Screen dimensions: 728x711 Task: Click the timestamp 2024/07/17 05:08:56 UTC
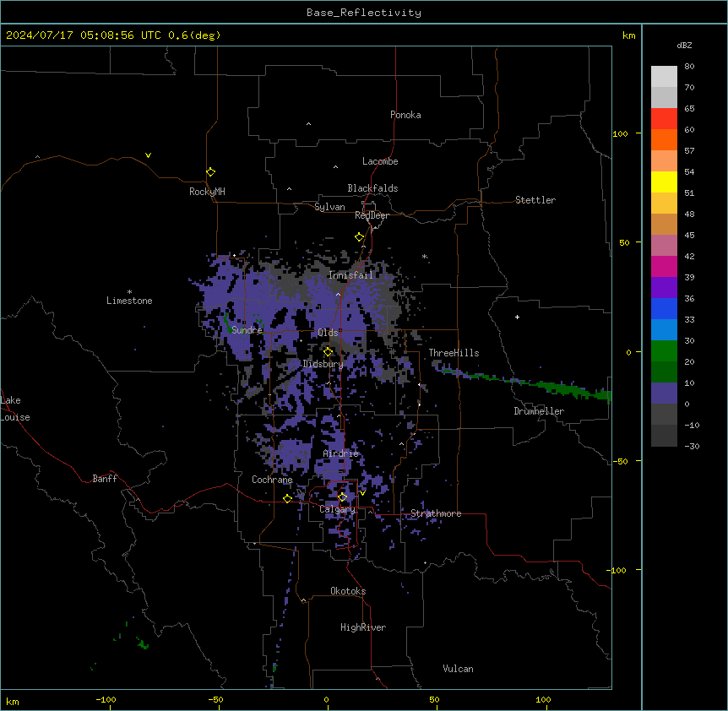tap(83, 35)
